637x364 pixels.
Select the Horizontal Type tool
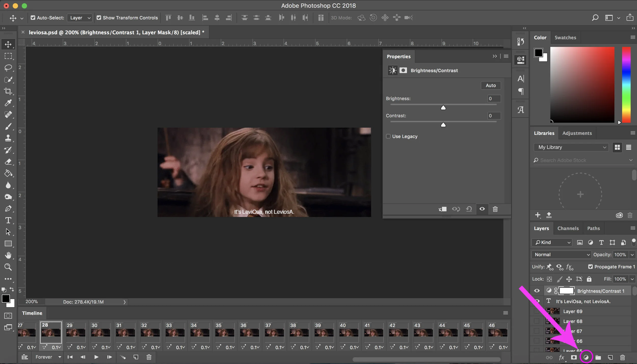pos(8,220)
